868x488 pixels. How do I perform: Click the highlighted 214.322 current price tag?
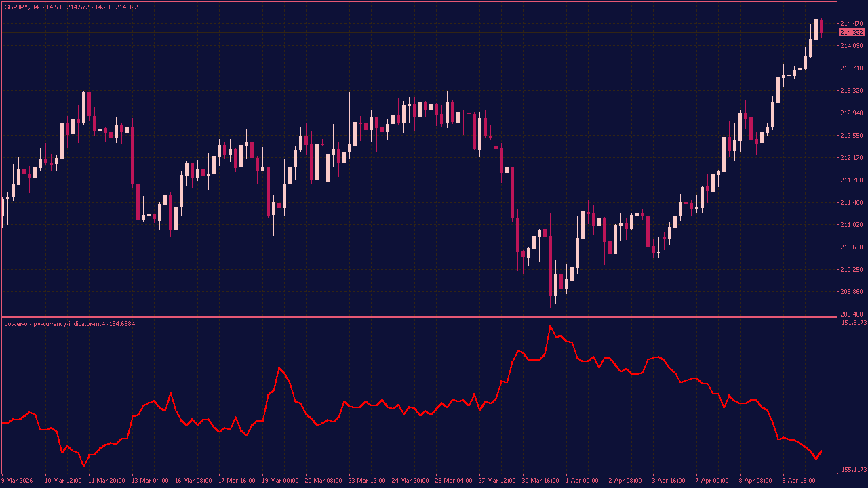click(x=851, y=31)
